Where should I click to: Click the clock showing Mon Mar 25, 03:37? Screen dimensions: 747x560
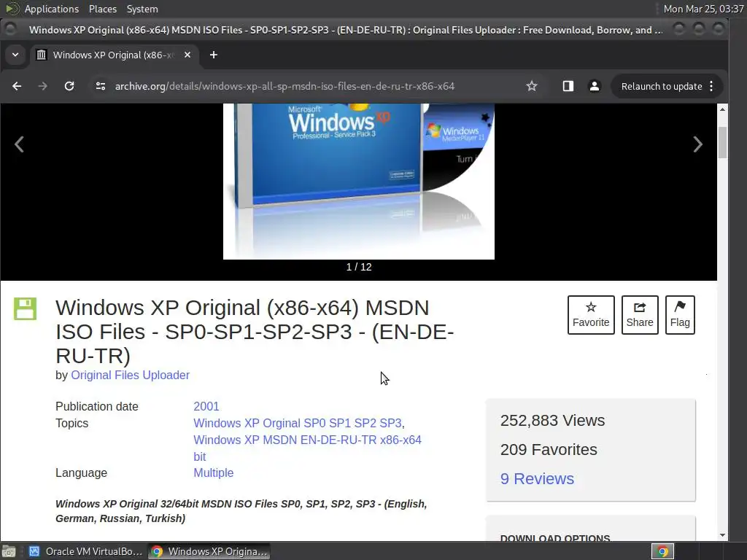coord(704,9)
